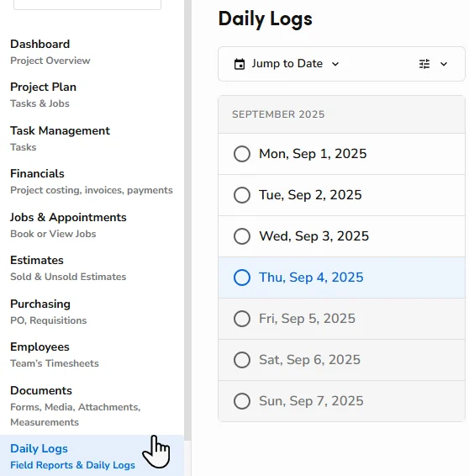Click the calendar icon beside Jump to Date
Image resolution: width=469 pixels, height=476 pixels.
tap(240, 64)
